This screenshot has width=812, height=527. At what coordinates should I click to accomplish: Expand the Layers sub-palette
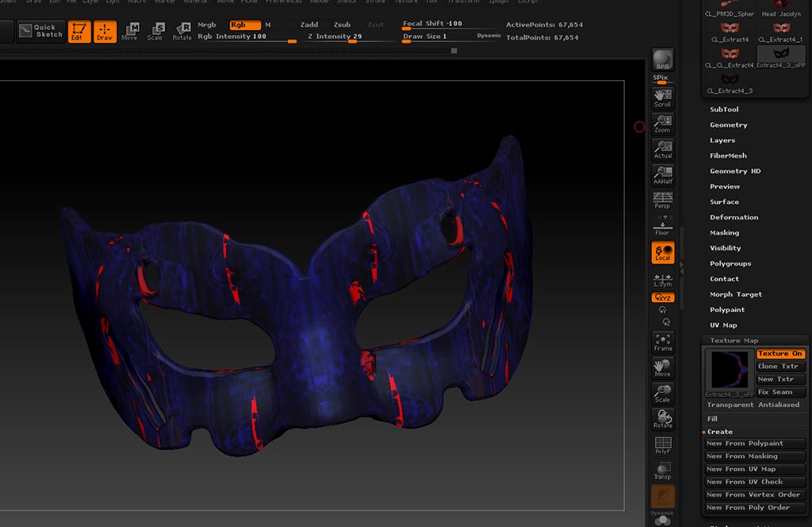click(722, 140)
